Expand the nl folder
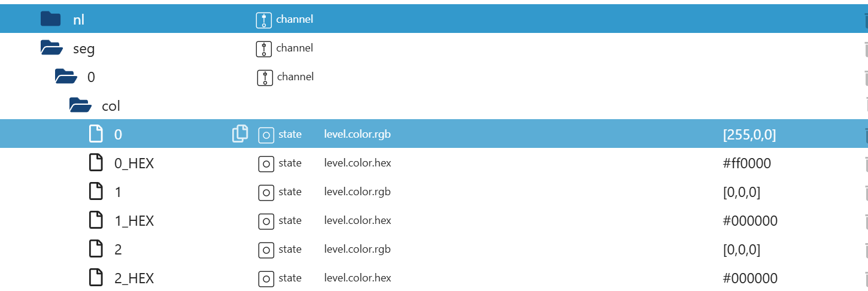Viewport: 868px width, 291px height. tap(51, 19)
